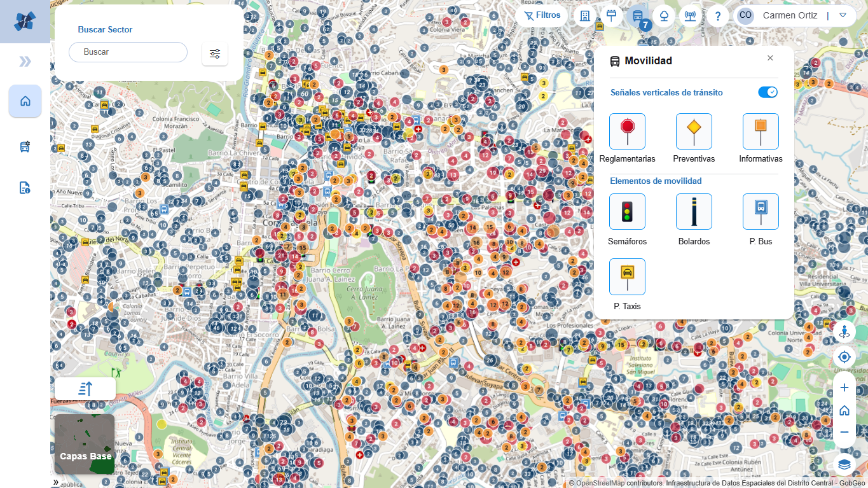Open the map layers stack icon
Image resolution: width=868 pixels, height=488 pixels.
(x=844, y=464)
